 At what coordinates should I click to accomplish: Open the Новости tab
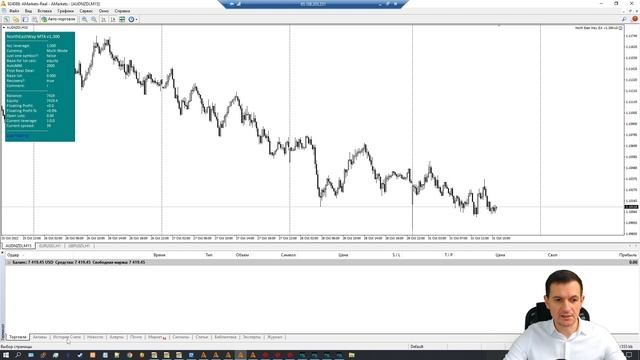coord(95,337)
